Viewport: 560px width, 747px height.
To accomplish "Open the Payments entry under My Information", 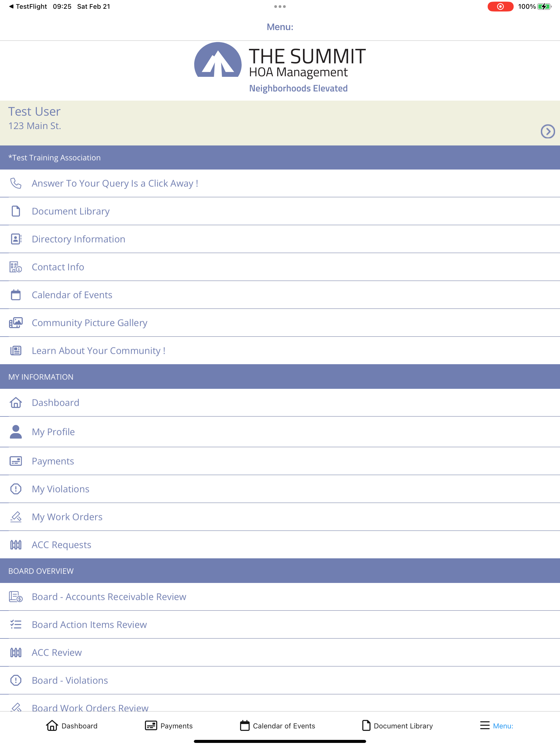I will (x=280, y=461).
